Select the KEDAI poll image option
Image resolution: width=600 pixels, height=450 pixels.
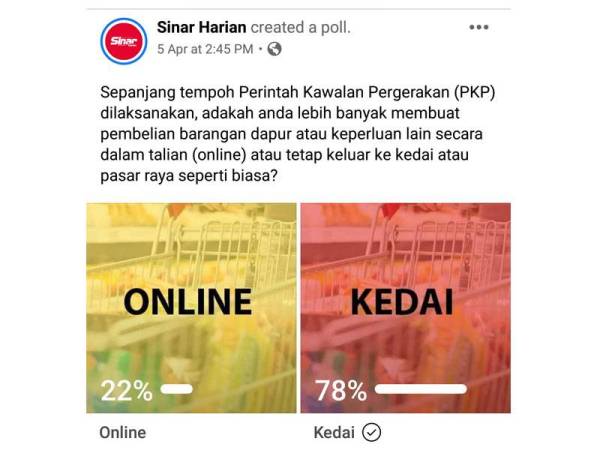[406, 308]
